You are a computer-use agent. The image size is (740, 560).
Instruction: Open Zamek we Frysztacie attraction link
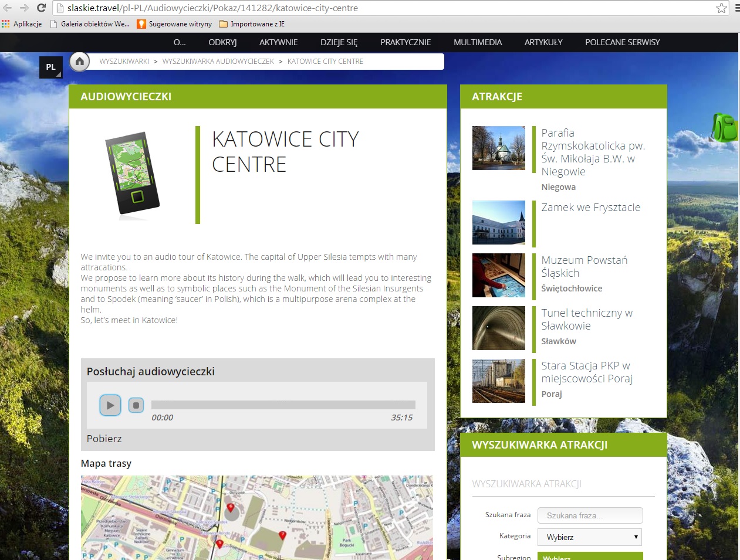[x=590, y=208]
